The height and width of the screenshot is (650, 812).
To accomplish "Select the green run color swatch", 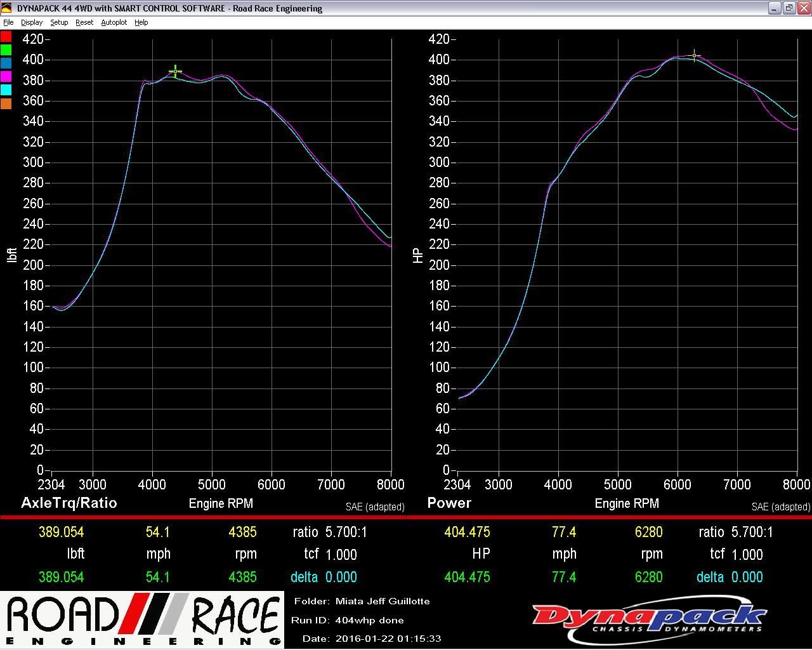I will coord(6,50).
